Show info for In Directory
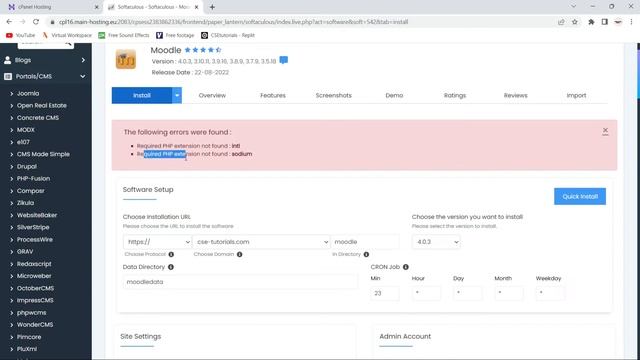The width and height of the screenshot is (640, 360). point(366,254)
